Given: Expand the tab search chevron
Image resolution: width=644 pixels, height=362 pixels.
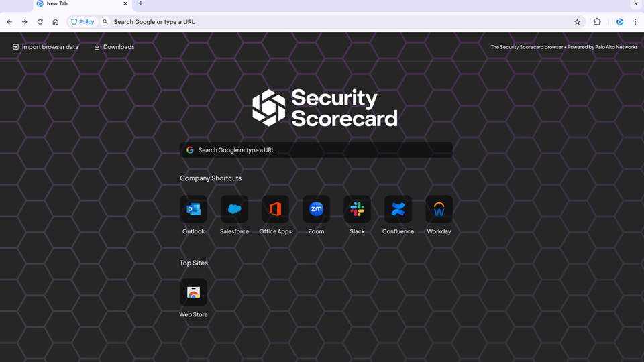Looking at the screenshot, I should tap(636, 4).
